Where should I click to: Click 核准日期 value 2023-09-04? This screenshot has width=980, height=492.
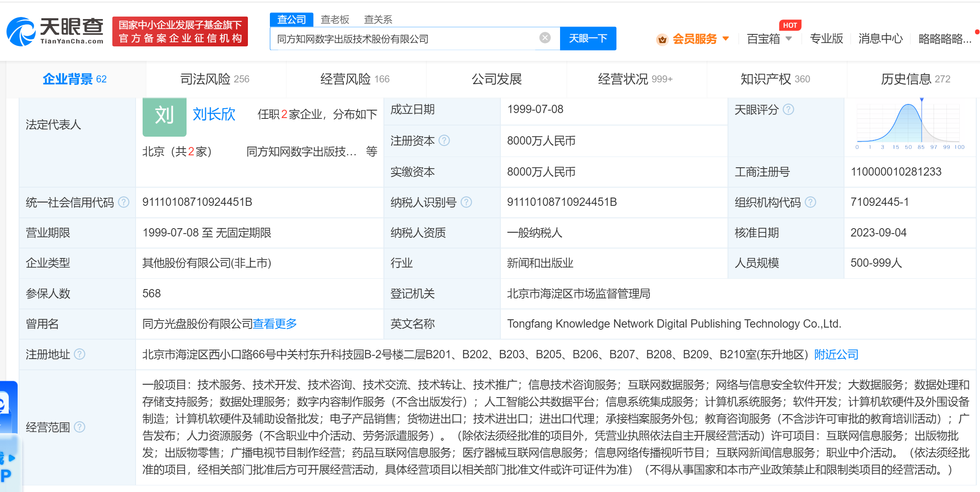(878, 233)
